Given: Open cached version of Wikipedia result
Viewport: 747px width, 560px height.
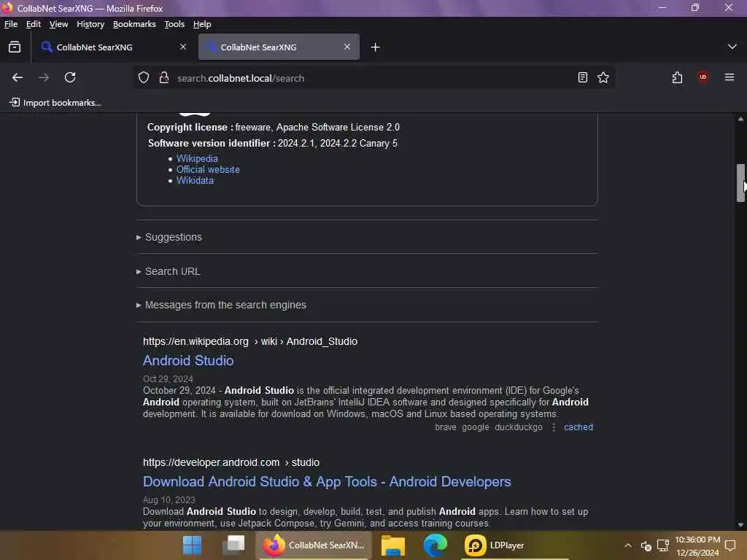Looking at the screenshot, I should point(578,427).
